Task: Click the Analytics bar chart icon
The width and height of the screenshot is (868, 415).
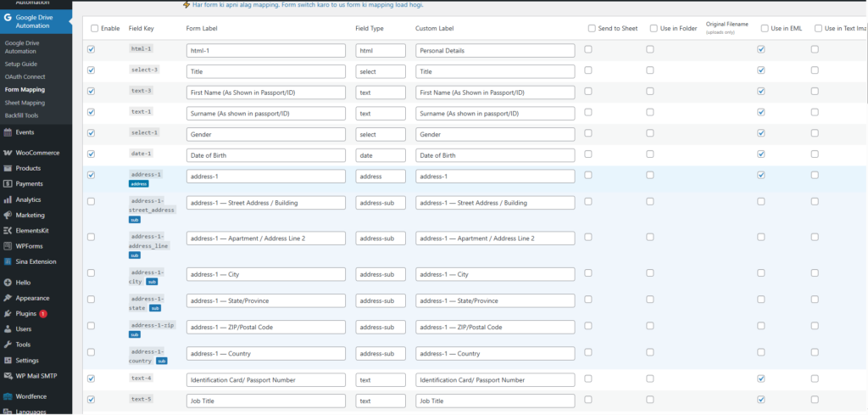Action: 8,199
